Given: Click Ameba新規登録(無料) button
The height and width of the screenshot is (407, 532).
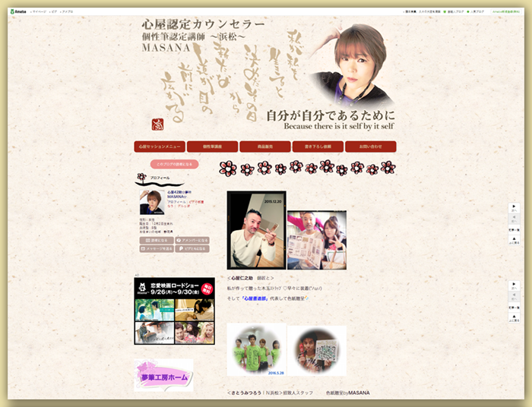Looking at the screenshot, I should 506,11.
